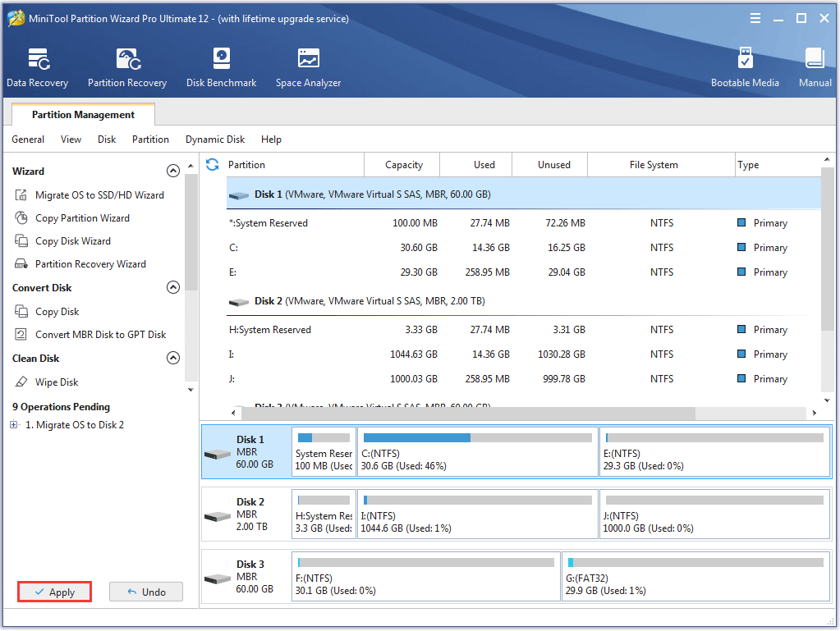Start the Space Analyzer

[x=308, y=67]
